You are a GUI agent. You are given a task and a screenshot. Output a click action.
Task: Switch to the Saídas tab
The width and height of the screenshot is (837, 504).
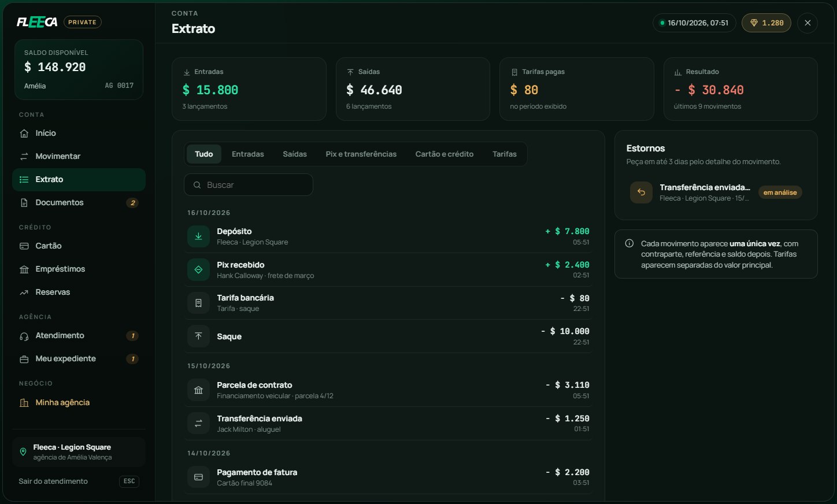point(295,154)
